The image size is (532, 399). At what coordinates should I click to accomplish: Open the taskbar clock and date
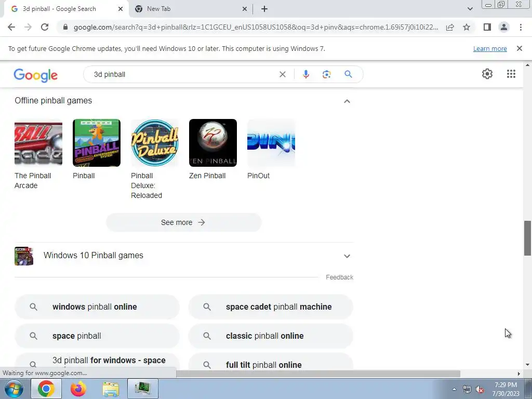(x=506, y=389)
